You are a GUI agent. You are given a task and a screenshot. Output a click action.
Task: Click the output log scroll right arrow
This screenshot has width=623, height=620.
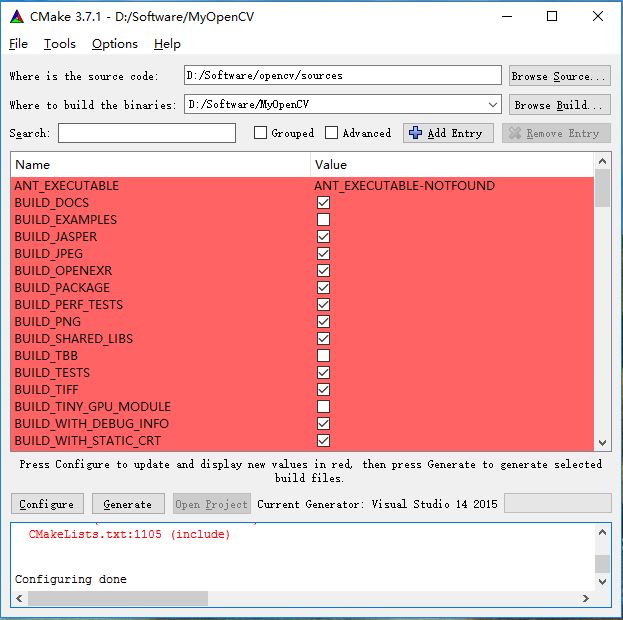tap(585, 598)
